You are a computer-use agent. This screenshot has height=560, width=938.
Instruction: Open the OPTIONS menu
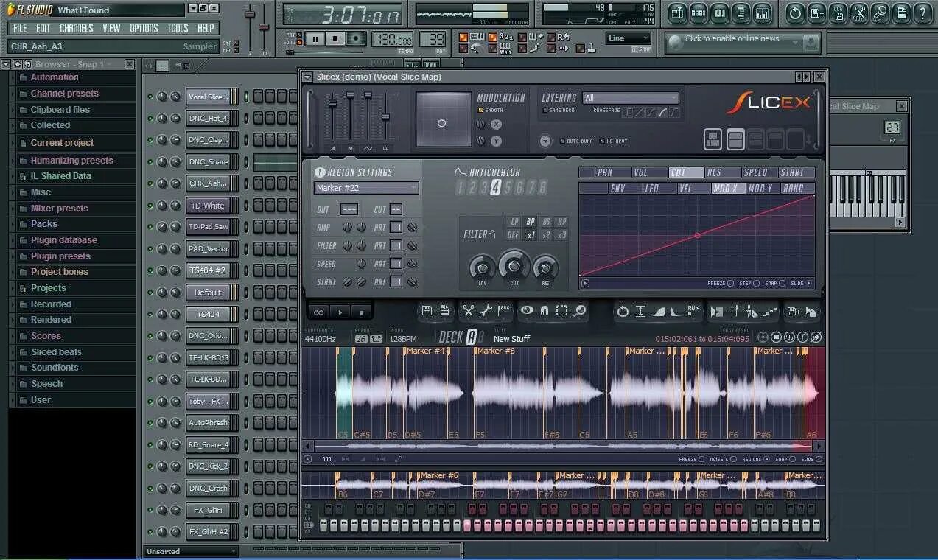(x=144, y=28)
